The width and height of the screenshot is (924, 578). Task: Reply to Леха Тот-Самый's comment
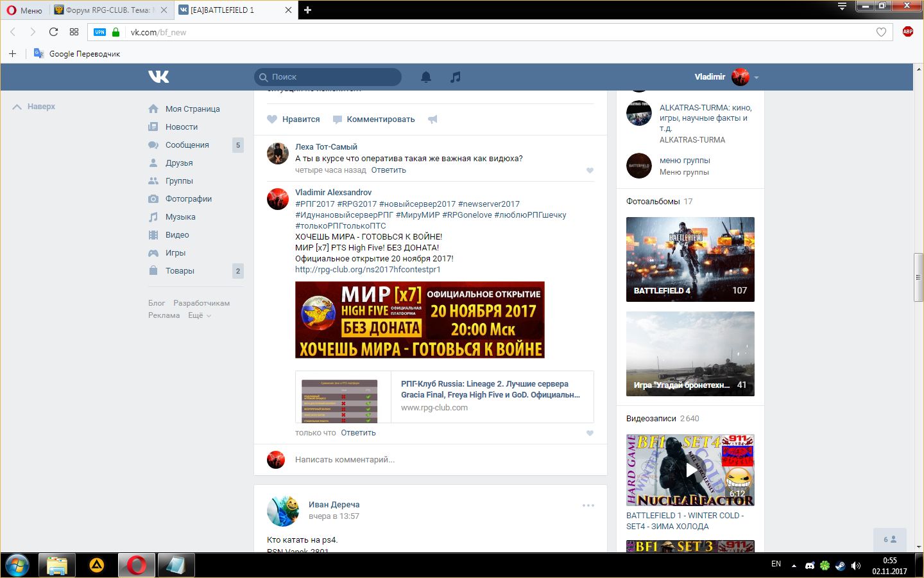pos(388,170)
